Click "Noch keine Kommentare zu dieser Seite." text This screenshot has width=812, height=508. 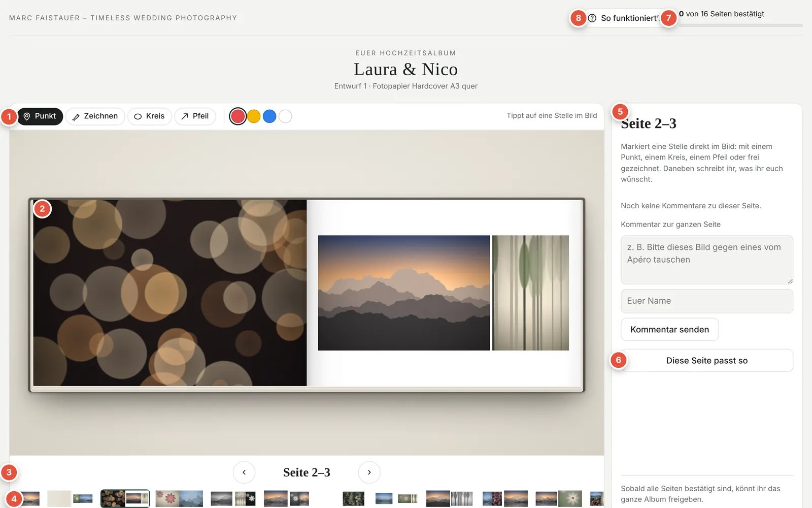pyautogui.click(x=691, y=206)
